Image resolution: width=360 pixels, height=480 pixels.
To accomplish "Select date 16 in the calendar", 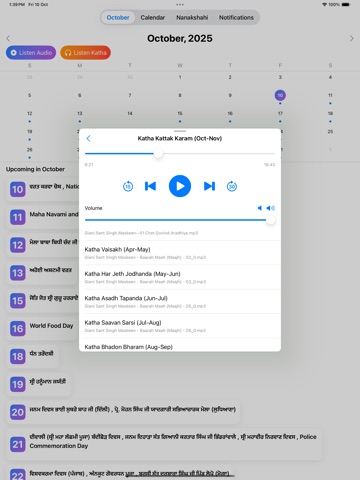I will tap(230, 113).
